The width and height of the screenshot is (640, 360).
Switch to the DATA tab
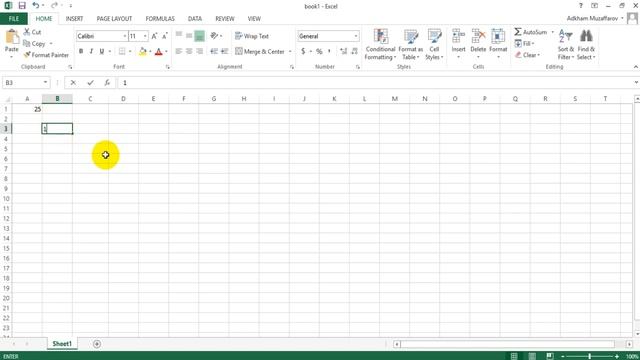[x=195, y=19]
